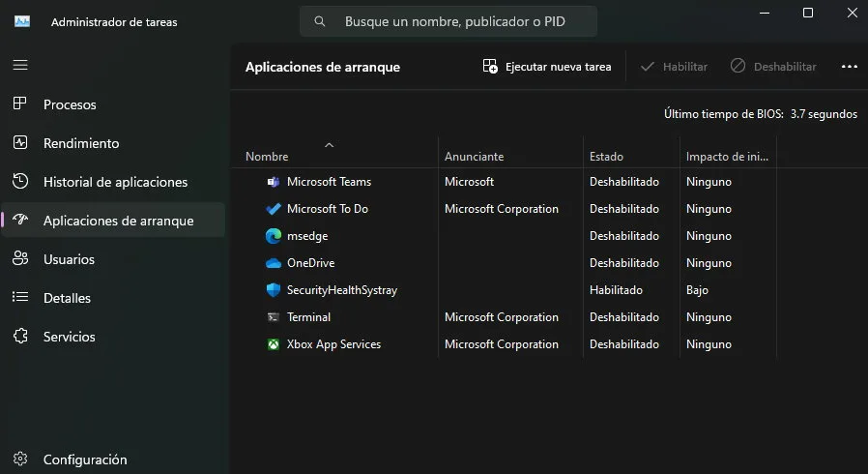Click Ejecutar nueva tarea button
This screenshot has width=868, height=474.
click(x=547, y=67)
